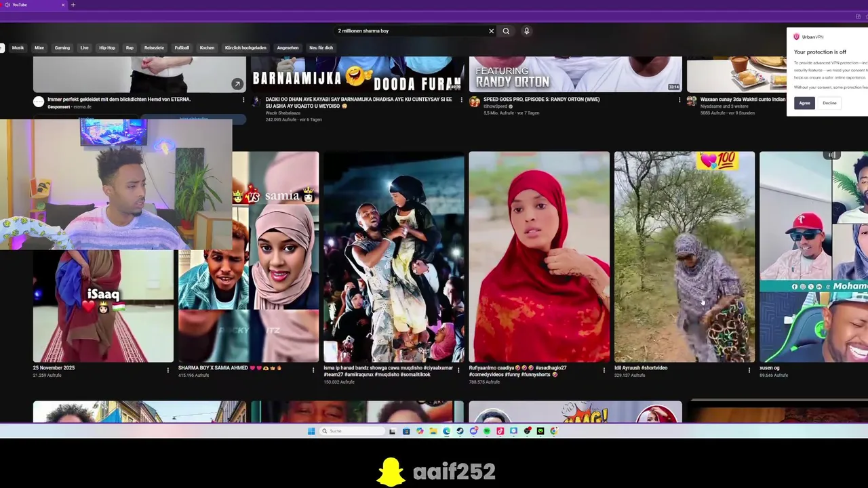
Task: Select the Reiseziele filter chip
Action: [x=154, y=48]
